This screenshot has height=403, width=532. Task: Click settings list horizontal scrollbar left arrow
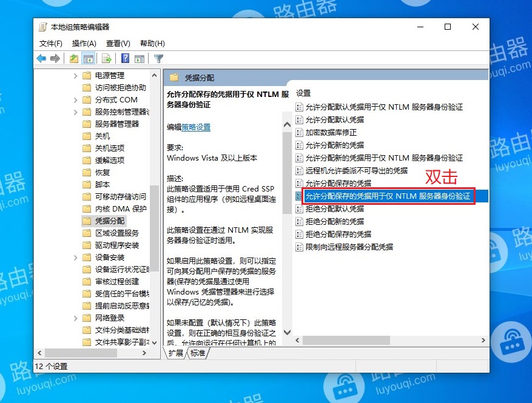pyautogui.click(x=298, y=341)
